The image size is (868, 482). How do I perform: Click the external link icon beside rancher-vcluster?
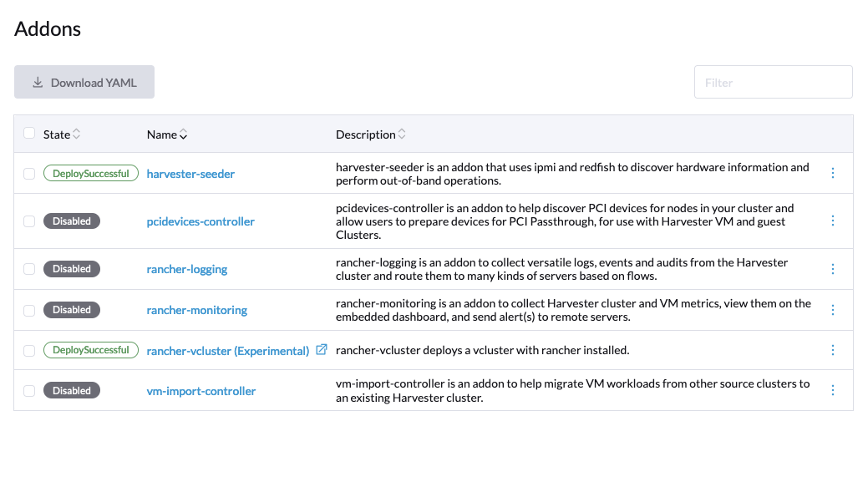click(x=322, y=350)
